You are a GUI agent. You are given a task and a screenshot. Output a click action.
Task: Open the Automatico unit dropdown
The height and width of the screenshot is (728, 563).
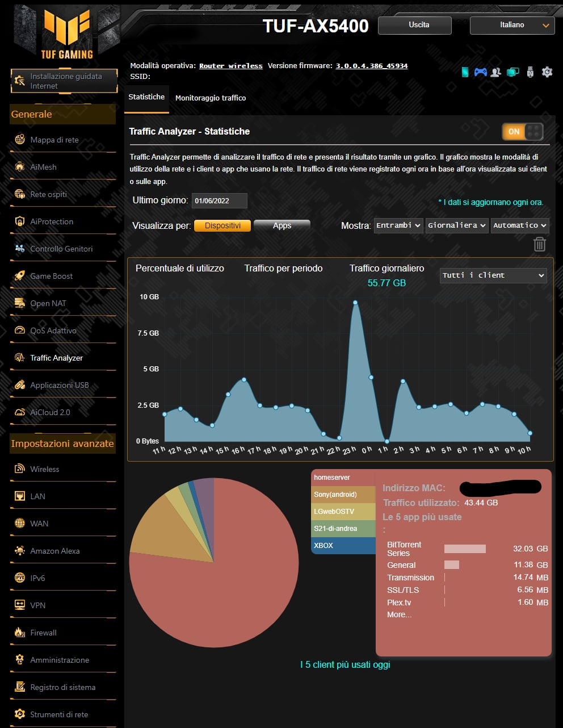519,225
